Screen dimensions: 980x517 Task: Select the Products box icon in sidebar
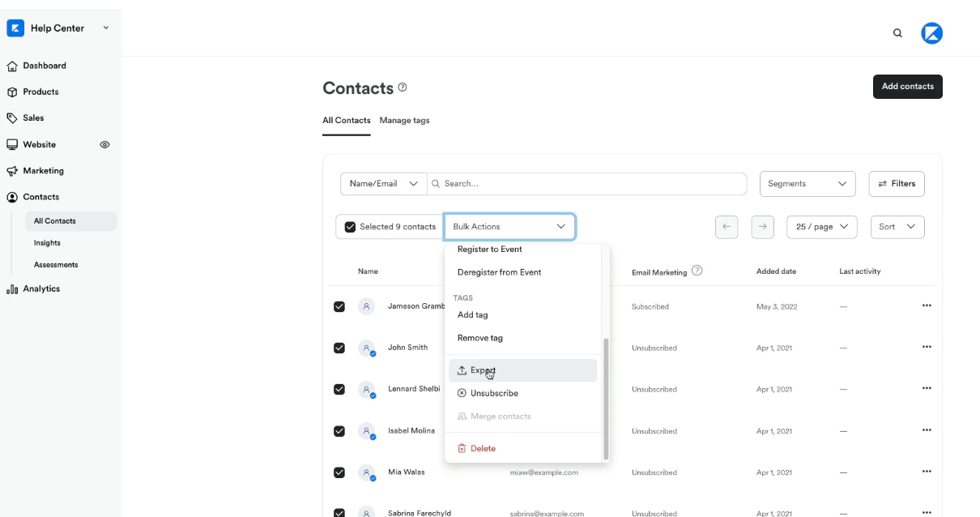tap(11, 92)
